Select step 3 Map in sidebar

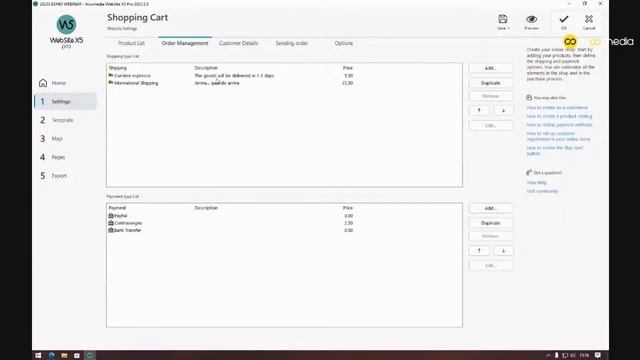click(51, 139)
